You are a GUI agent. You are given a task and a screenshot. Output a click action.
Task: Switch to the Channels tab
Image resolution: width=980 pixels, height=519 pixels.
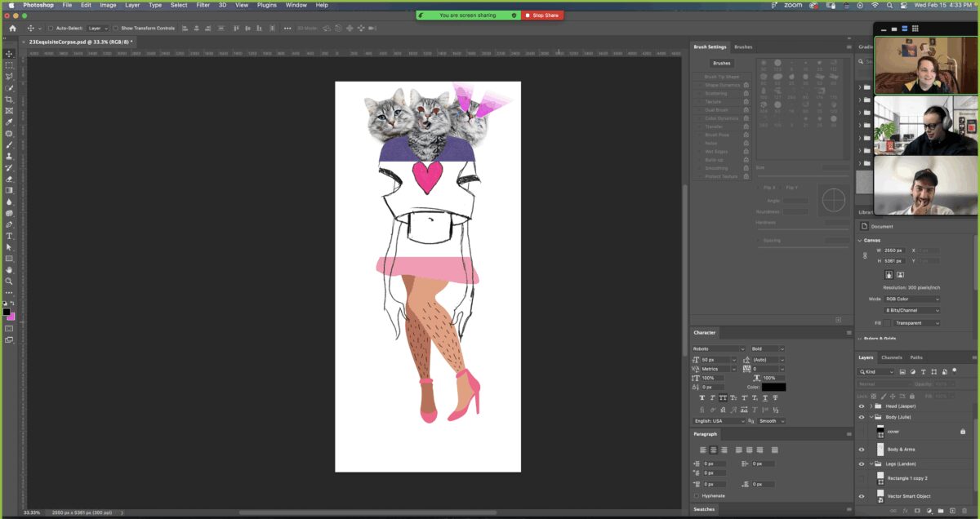(x=892, y=357)
